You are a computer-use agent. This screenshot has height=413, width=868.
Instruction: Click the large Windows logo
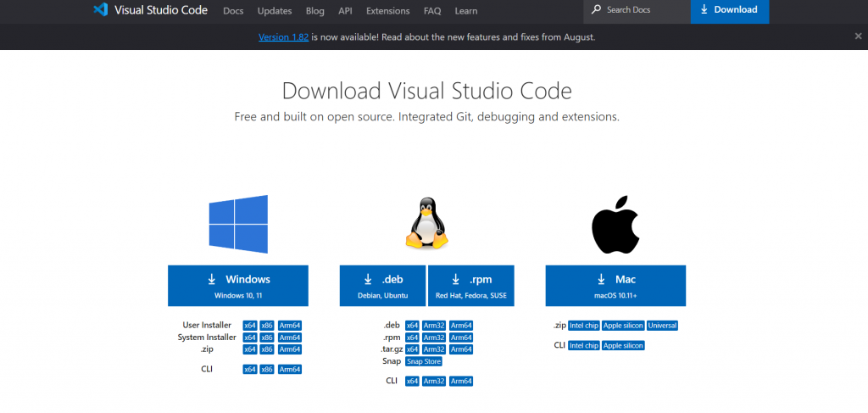point(238,224)
